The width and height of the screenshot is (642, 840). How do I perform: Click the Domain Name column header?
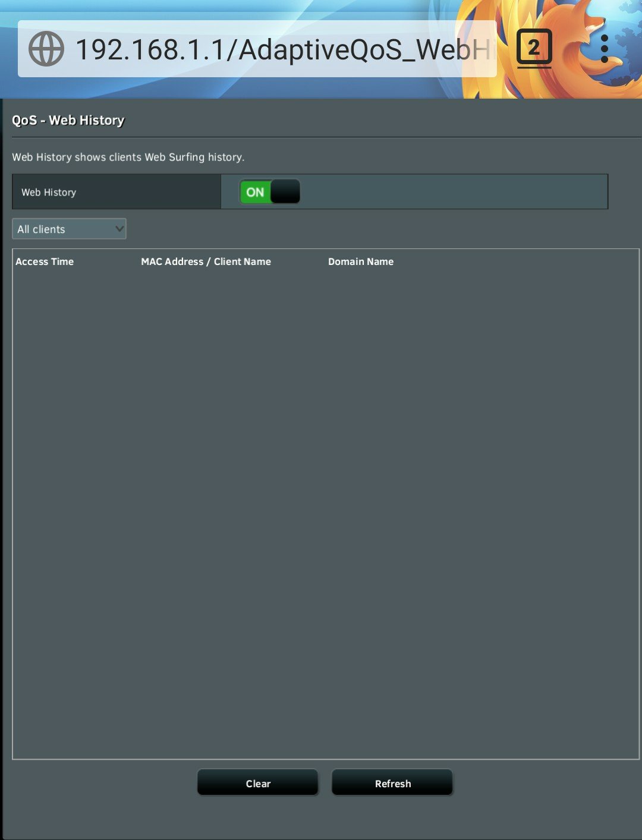(361, 261)
